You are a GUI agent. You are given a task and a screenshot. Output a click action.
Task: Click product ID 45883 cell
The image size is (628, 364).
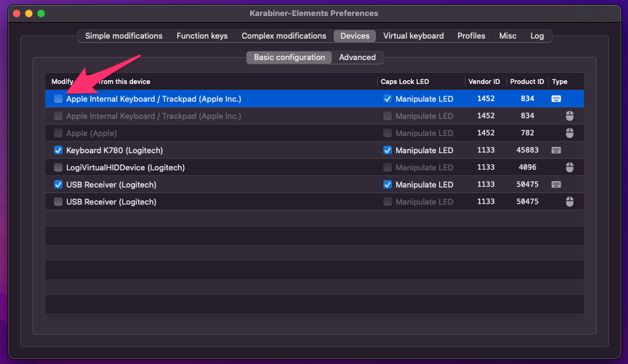pos(527,150)
